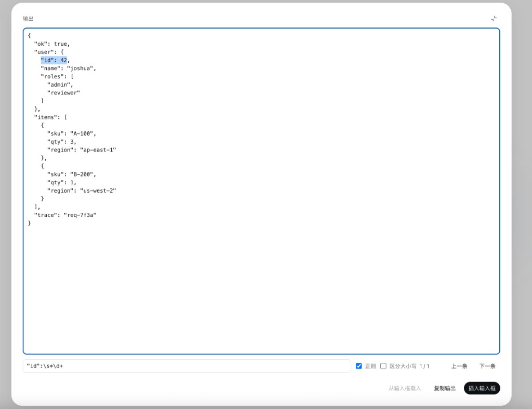The width and height of the screenshot is (532, 409).
Task: Click the "admin" role entry
Action: click(x=60, y=85)
